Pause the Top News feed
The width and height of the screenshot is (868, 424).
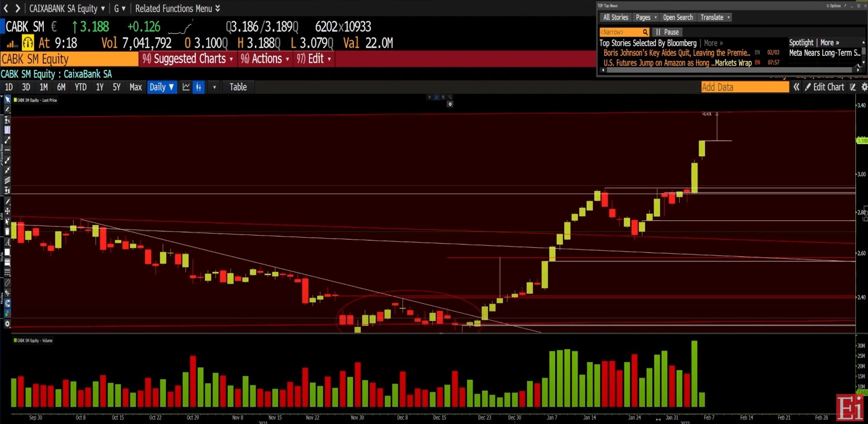tap(667, 32)
